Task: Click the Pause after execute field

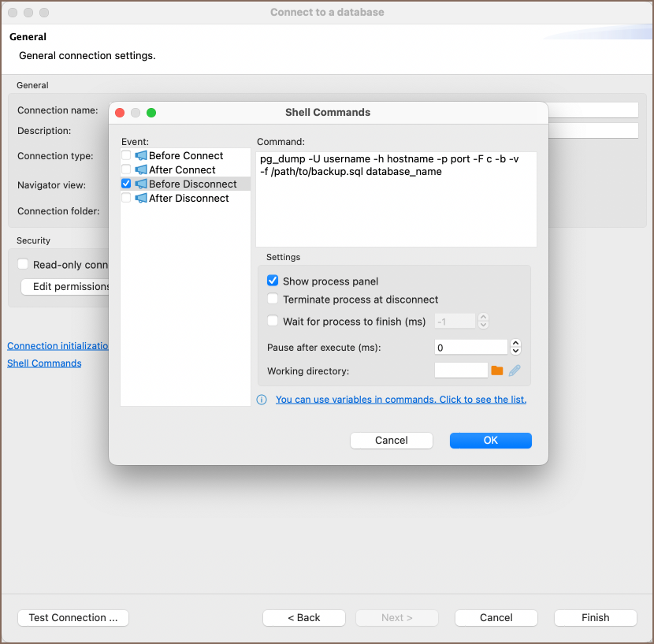Action: pyautogui.click(x=470, y=347)
